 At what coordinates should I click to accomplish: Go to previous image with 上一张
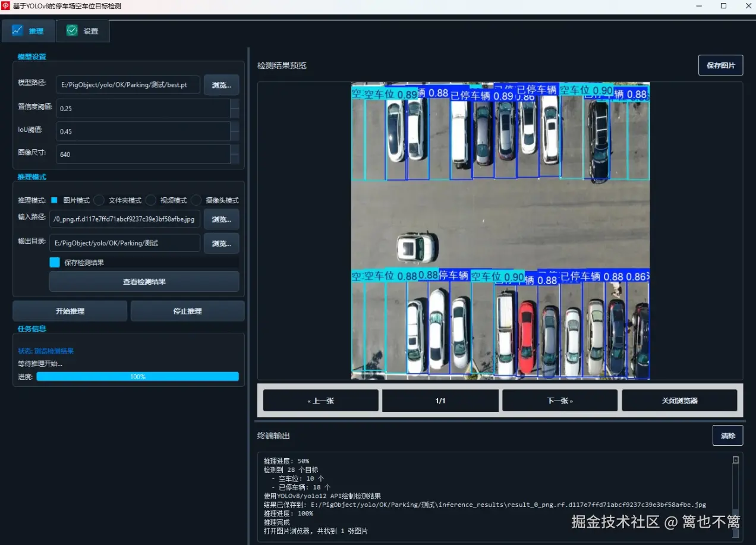[321, 401]
